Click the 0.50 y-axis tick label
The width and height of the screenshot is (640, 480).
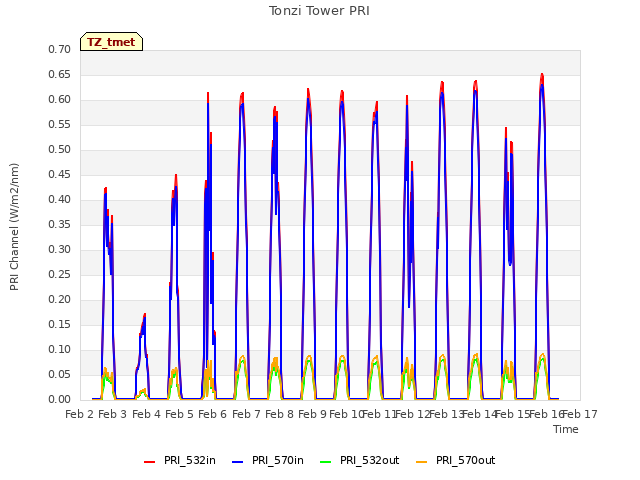coord(60,149)
